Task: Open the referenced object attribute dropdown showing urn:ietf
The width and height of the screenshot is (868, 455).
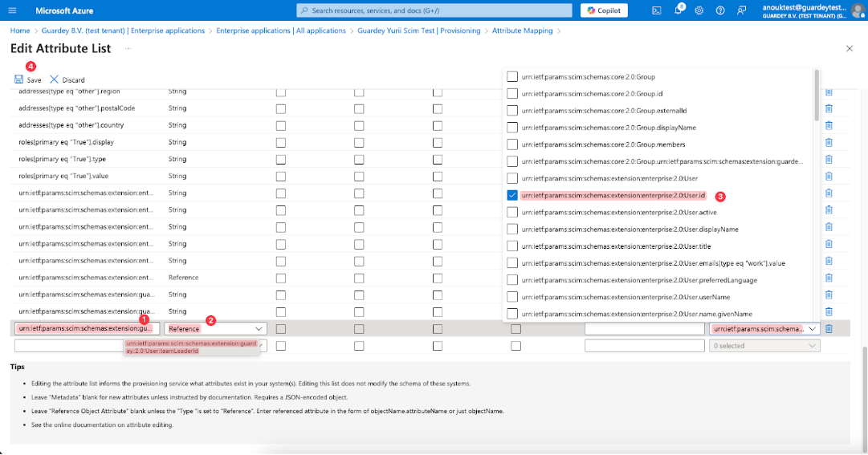Action: click(765, 328)
